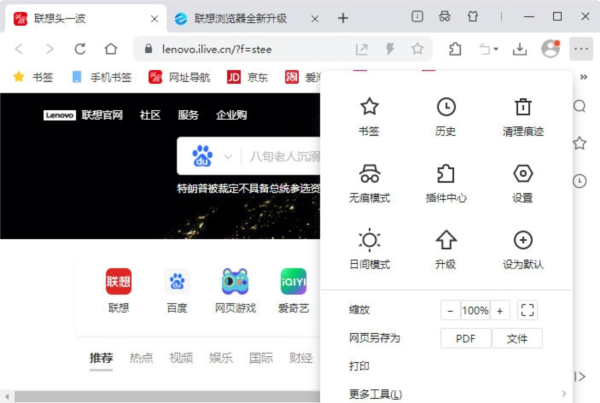Open 网址导航 bookmark
600x403 pixels.
(x=179, y=77)
